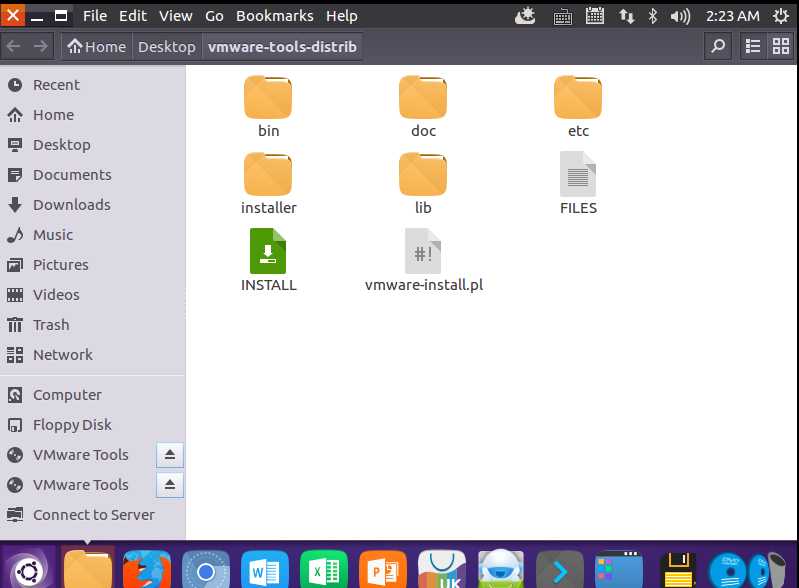Launch the terminal from the dock

click(x=560, y=570)
